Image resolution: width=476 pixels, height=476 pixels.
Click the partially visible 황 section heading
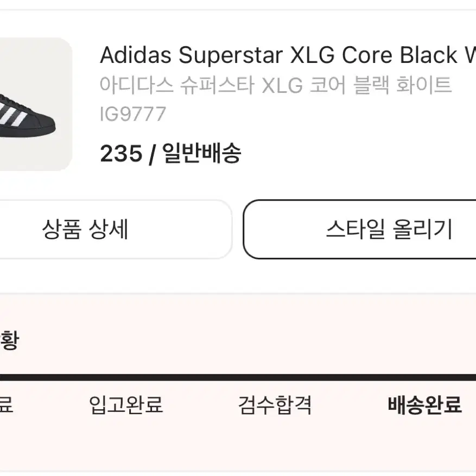click(10, 340)
